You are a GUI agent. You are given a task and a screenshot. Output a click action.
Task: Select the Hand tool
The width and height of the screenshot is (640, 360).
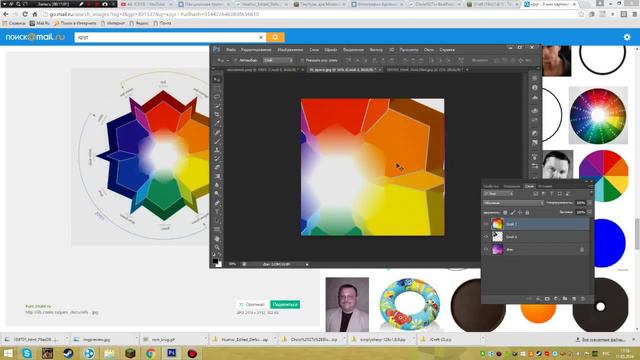coord(217,238)
